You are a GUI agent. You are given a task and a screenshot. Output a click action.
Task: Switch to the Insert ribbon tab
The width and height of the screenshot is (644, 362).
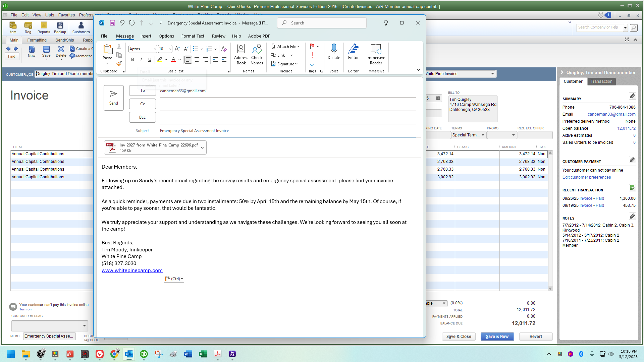click(x=146, y=36)
